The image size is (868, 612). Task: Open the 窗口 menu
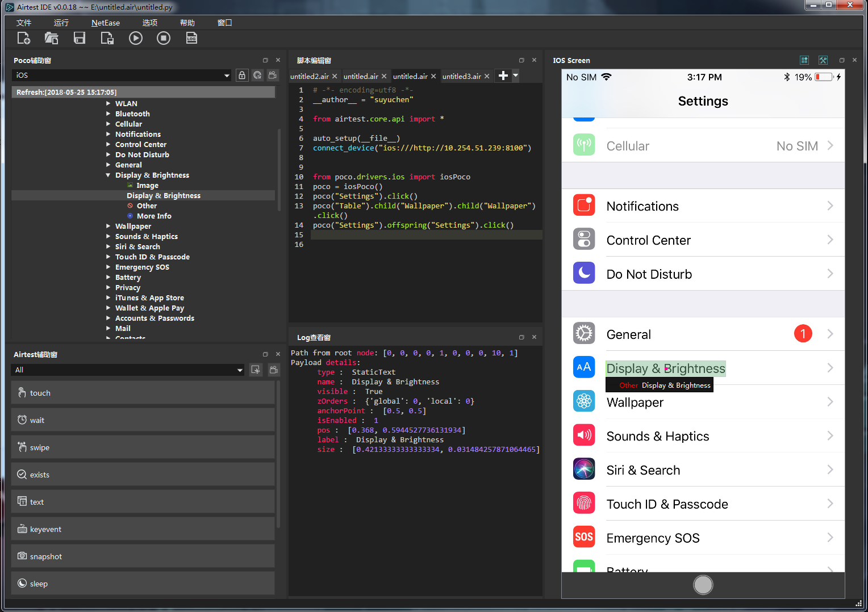point(225,23)
